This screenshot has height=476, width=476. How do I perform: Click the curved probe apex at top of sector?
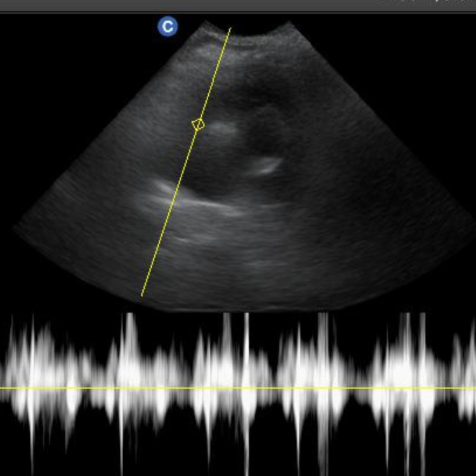coord(260,30)
